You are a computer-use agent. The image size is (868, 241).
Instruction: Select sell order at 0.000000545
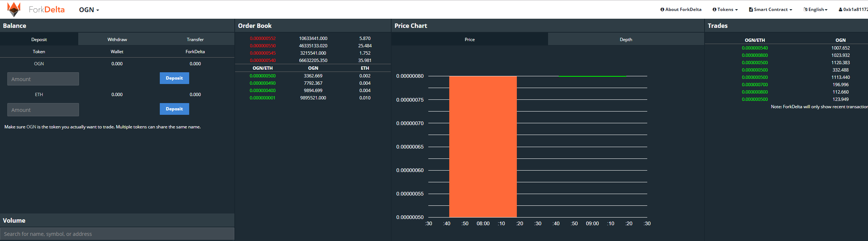(313, 53)
